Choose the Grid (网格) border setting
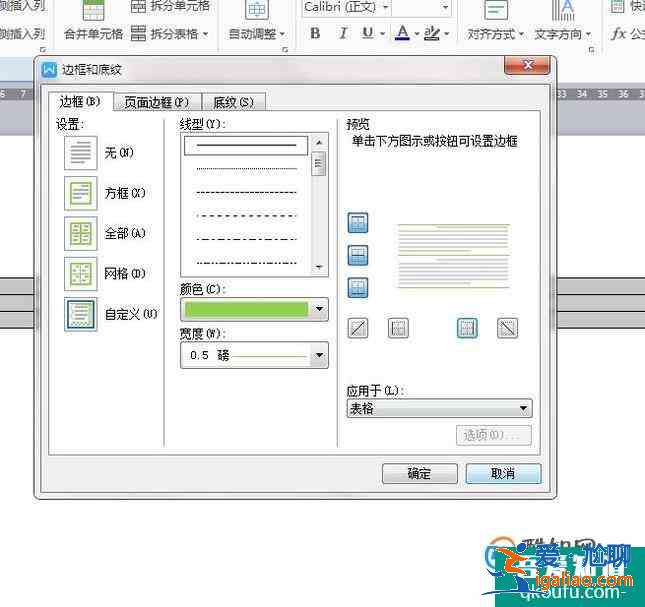The image size is (645, 607). (x=81, y=274)
